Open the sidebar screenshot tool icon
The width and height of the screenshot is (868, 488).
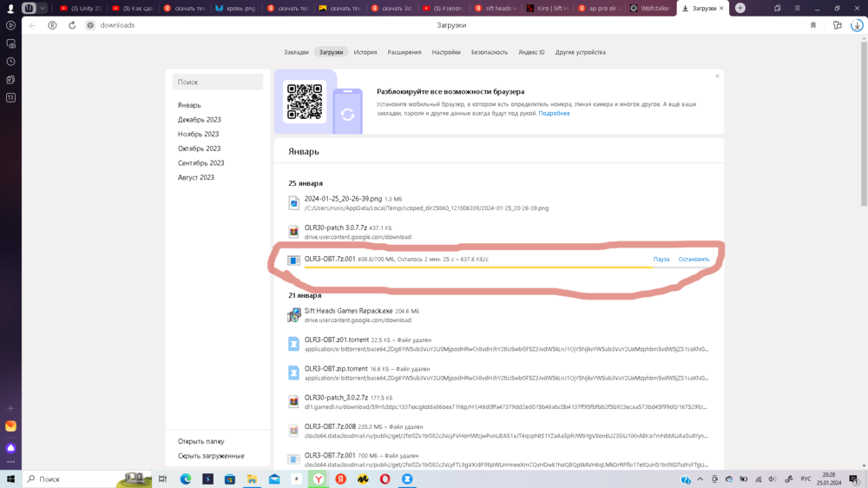pyautogui.click(x=10, y=43)
